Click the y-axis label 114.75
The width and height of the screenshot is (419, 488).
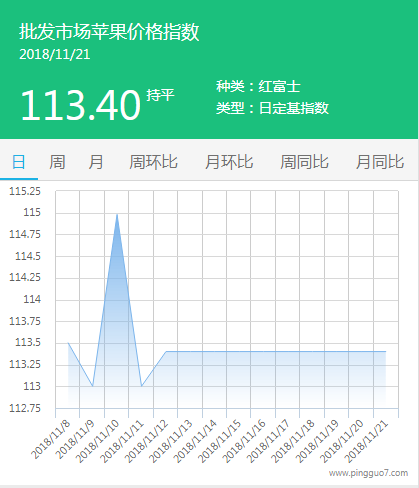(25, 234)
